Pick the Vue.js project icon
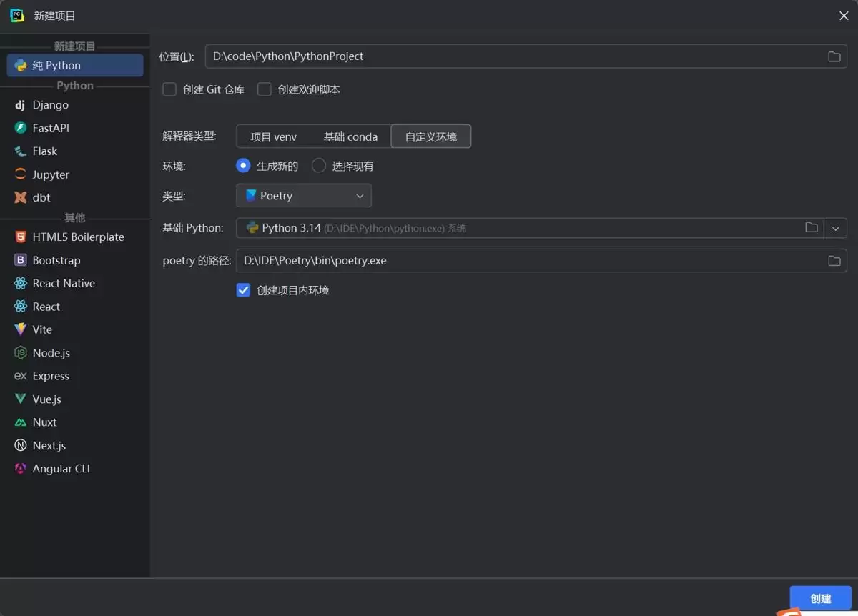Image resolution: width=858 pixels, height=616 pixels. pyautogui.click(x=20, y=399)
